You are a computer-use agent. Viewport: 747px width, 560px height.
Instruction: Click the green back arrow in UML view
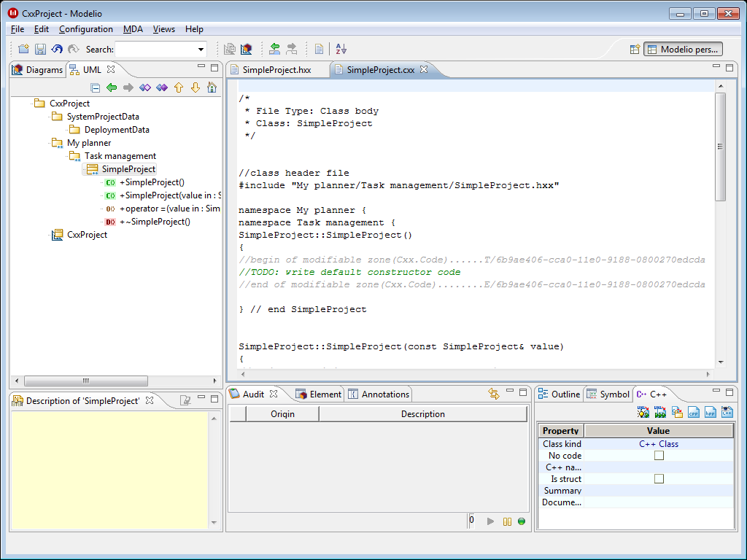[112, 87]
